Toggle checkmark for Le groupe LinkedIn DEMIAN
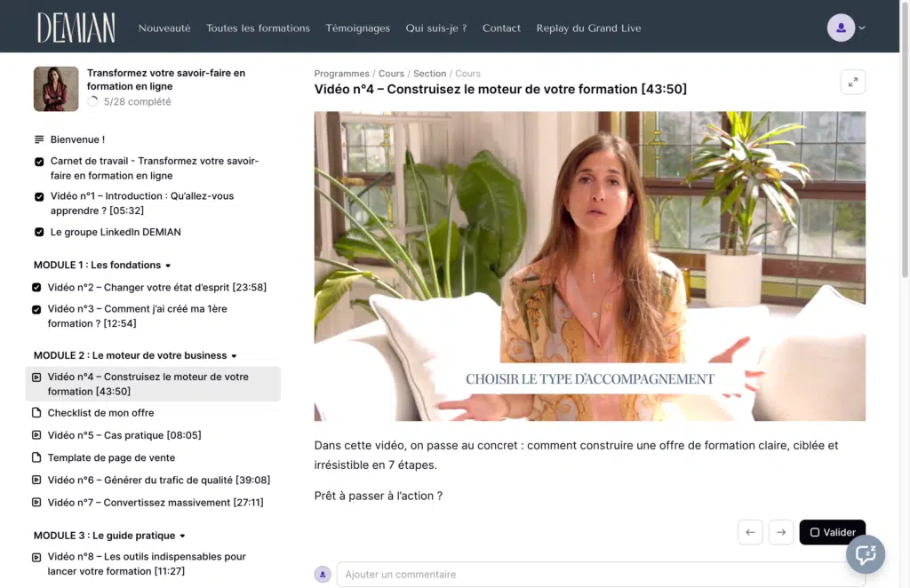The width and height of the screenshot is (910, 588). pos(39,232)
